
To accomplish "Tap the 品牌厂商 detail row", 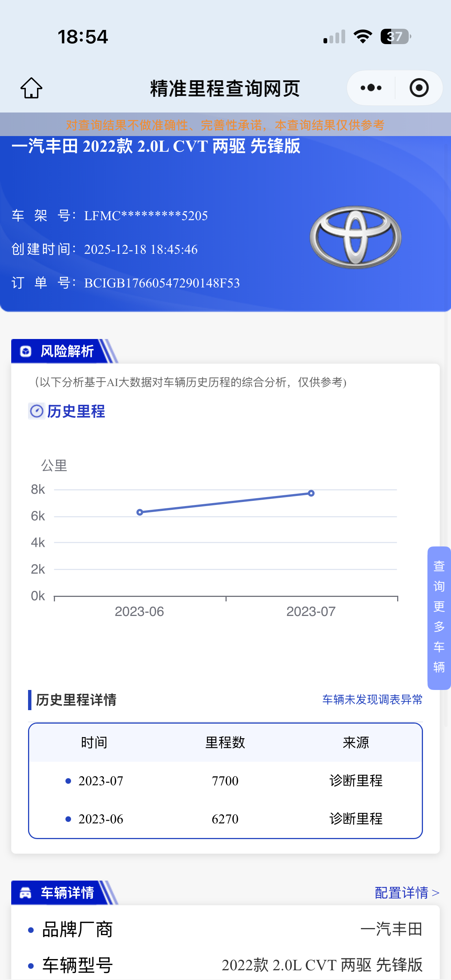I will pos(225,929).
